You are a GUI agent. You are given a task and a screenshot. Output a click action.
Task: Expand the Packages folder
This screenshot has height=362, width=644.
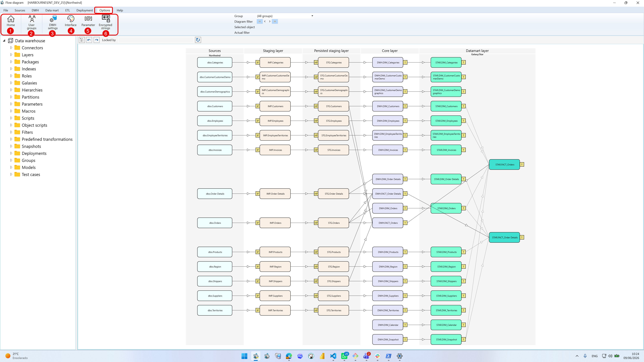pos(11,62)
